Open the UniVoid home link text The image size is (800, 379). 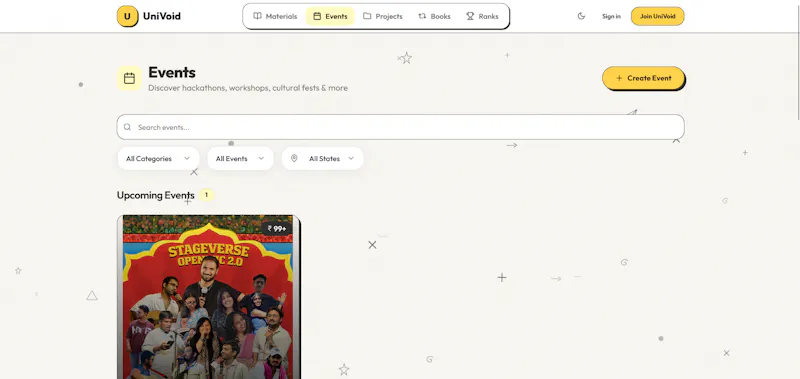162,16
